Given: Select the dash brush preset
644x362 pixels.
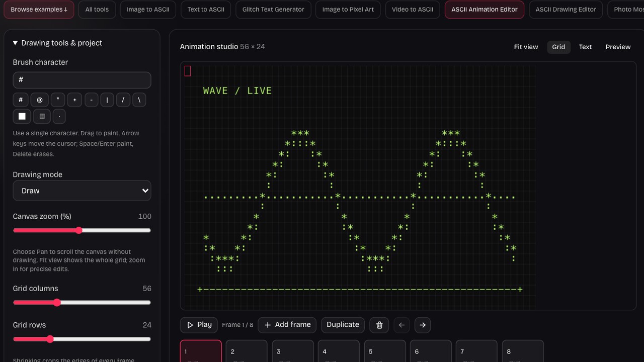Looking at the screenshot, I should coord(91,100).
